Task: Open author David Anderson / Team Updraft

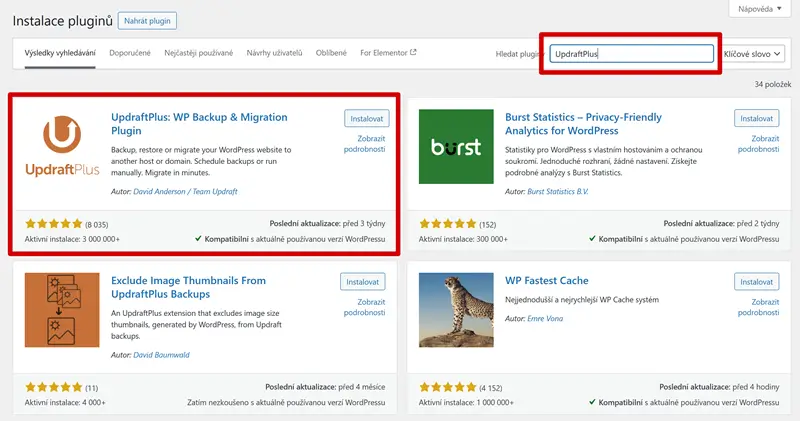Action: pos(185,191)
